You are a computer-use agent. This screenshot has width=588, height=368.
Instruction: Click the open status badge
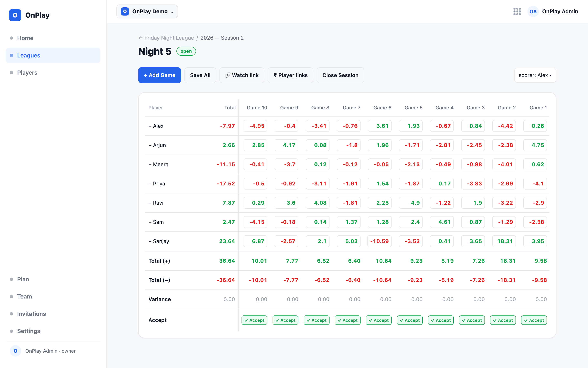click(x=186, y=51)
